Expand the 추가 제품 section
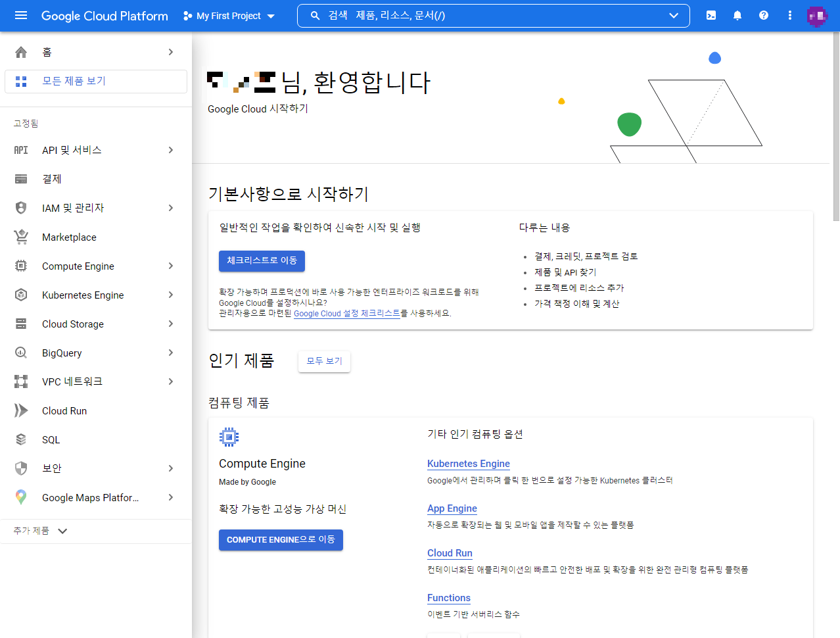 click(x=39, y=530)
